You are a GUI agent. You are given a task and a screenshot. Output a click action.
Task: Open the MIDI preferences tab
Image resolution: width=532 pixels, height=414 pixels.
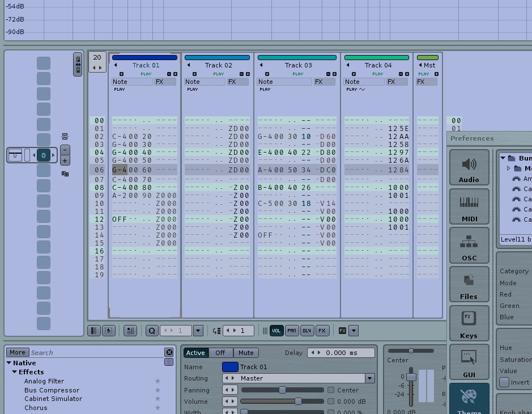coord(469,206)
